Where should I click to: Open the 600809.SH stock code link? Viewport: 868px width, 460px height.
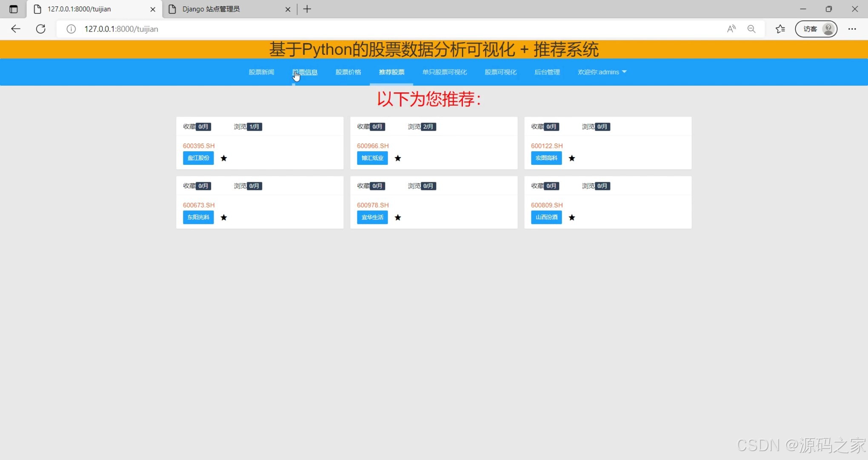[546, 205]
